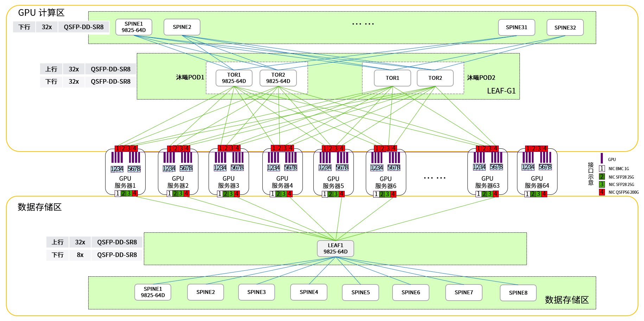The image size is (644, 321).
Task: Click the GPU 计算区 title label
Action: click(x=41, y=13)
